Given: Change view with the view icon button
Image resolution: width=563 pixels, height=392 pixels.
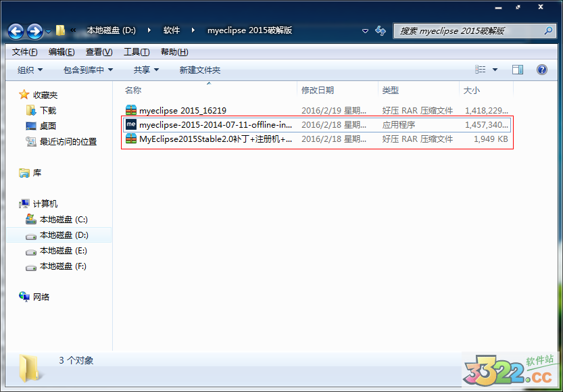Looking at the screenshot, I should coord(481,70).
